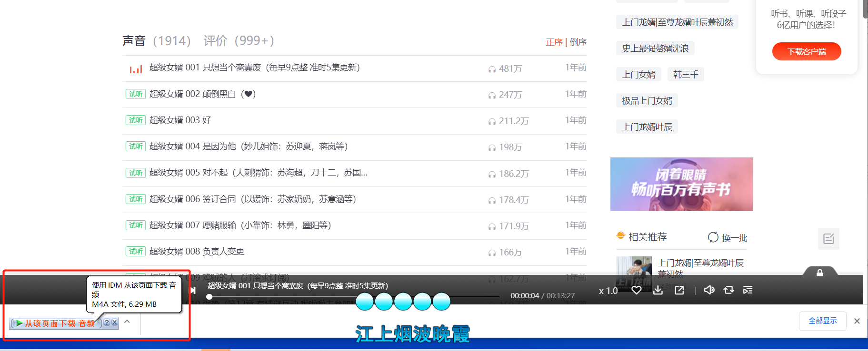This screenshot has width=868, height=351.
Task: Switch episode order to 倒序
Action: [578, 42]
